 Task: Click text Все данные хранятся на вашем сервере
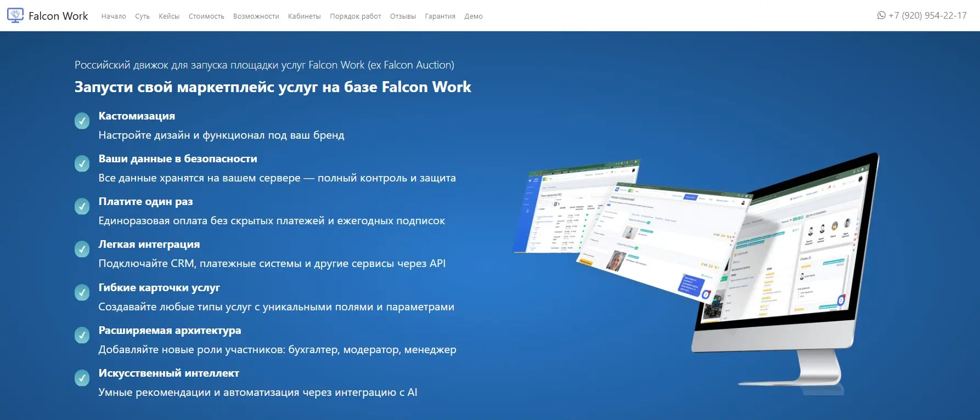point(277,178)
